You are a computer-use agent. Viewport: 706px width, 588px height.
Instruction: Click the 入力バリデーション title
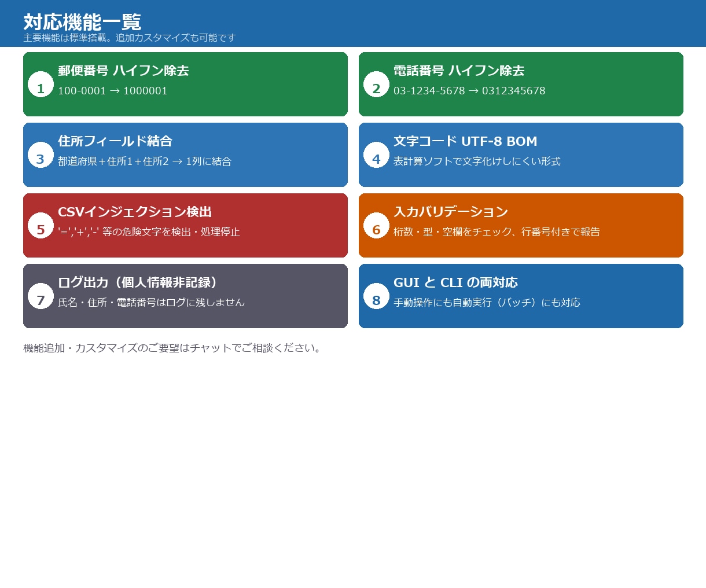click(451, 212)
